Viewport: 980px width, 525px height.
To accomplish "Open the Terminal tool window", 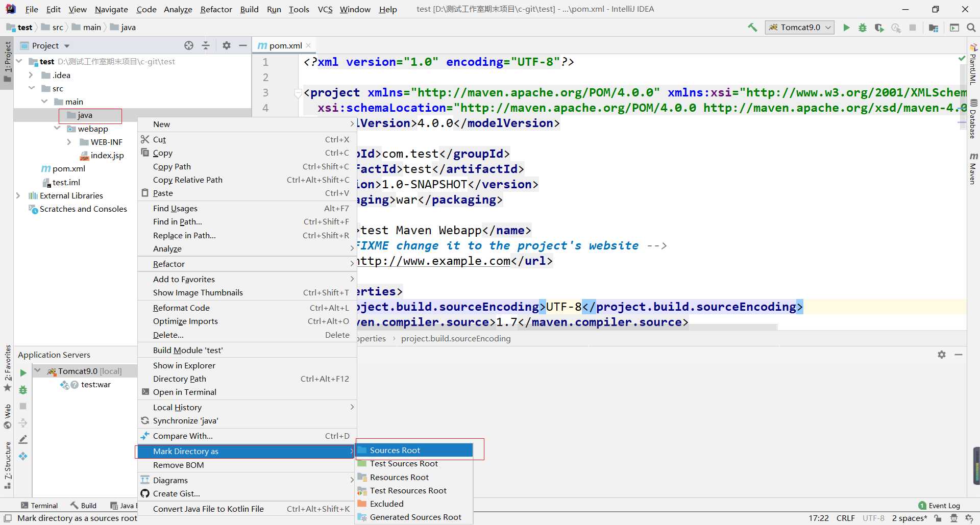I will 39,506.
